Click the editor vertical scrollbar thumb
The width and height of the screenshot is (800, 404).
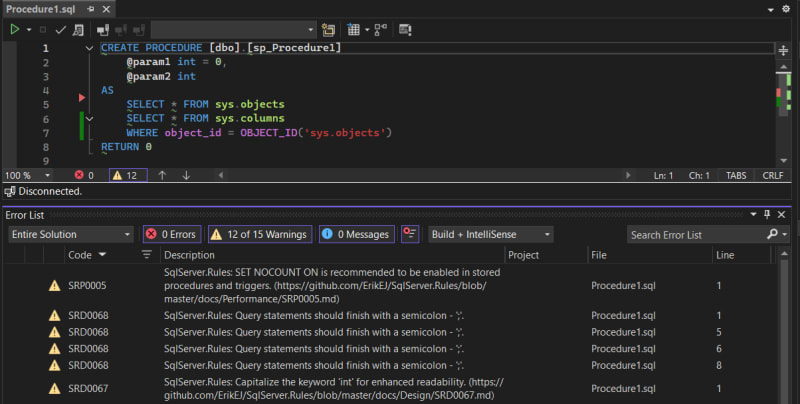tap(783, 93)
